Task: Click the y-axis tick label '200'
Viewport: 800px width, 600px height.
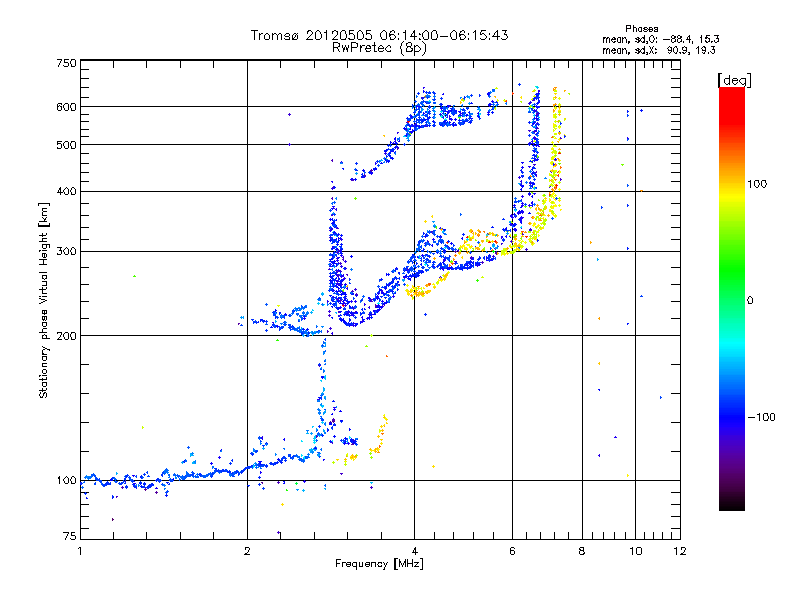Action: (x=66, y=336)
